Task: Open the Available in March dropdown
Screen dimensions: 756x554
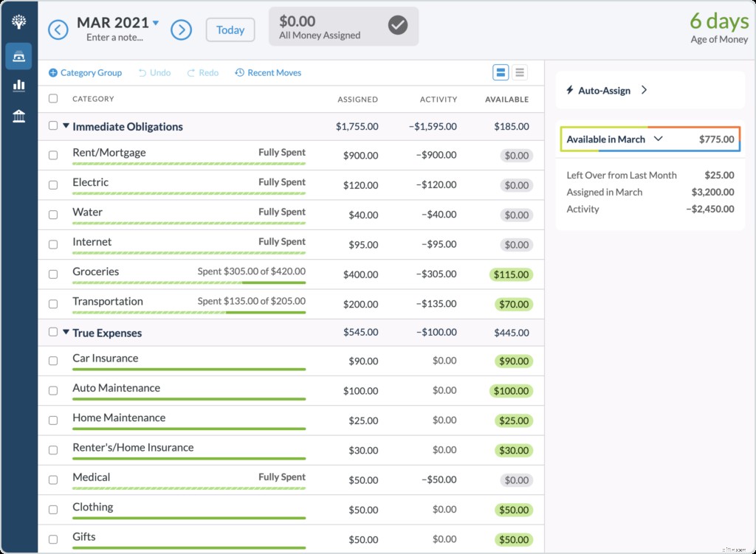Action: coord(658,139)
